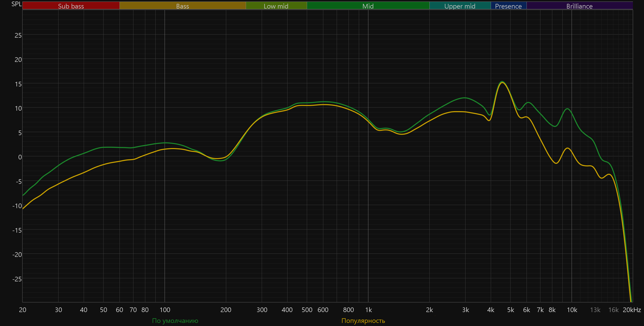
Task: Click the Sub bass band header
Action: click(x=71, y=6)
